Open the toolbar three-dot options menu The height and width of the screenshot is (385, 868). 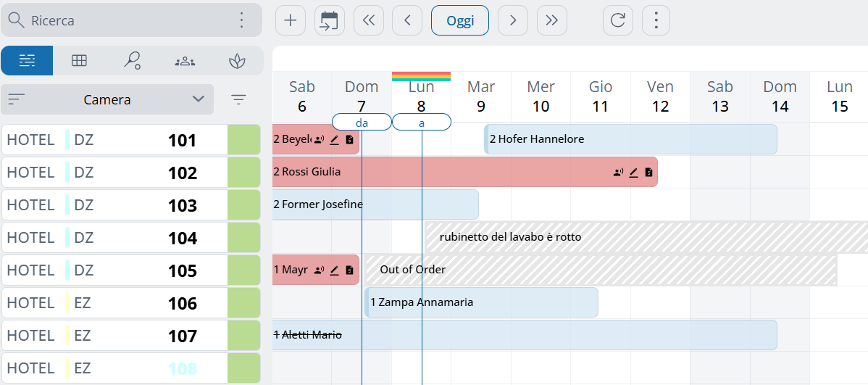(656, 20)
